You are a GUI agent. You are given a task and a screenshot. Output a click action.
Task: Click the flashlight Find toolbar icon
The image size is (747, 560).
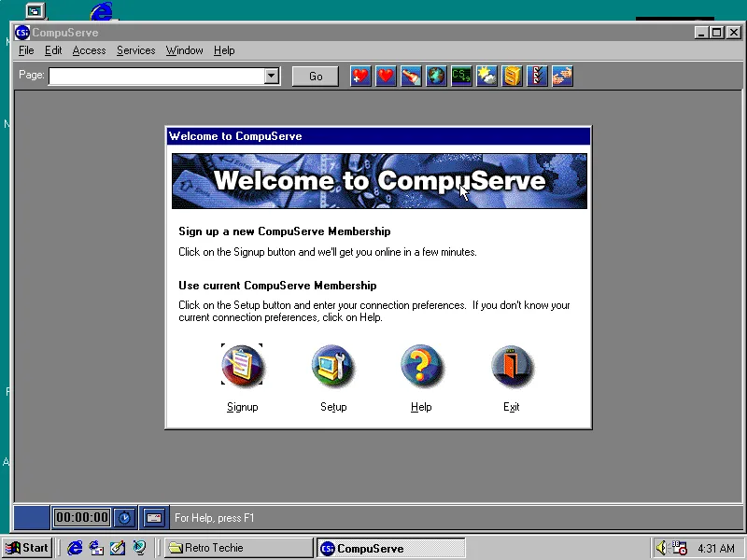click(x=411, y=77)
